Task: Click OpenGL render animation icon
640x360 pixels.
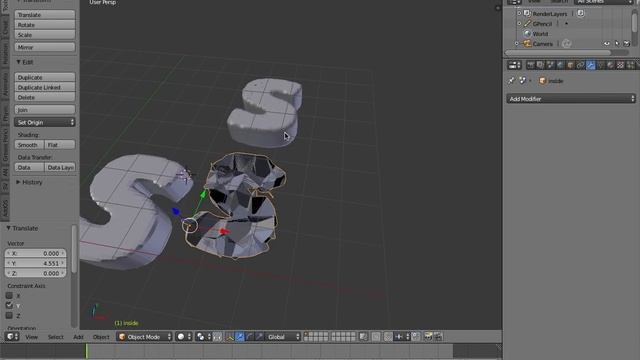Action: click(x=438, y=336)
